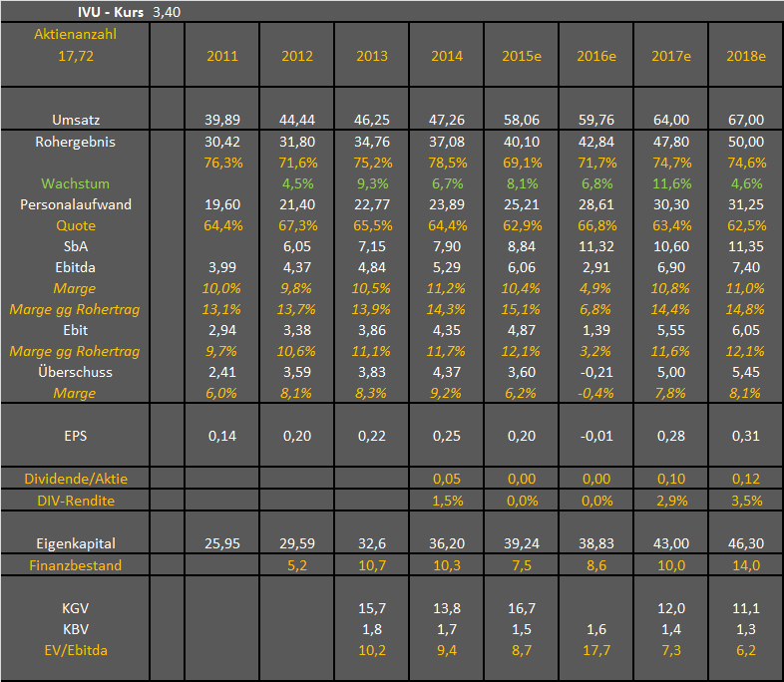Select the 2013 column header
The image size is (784, 682).
372,56
